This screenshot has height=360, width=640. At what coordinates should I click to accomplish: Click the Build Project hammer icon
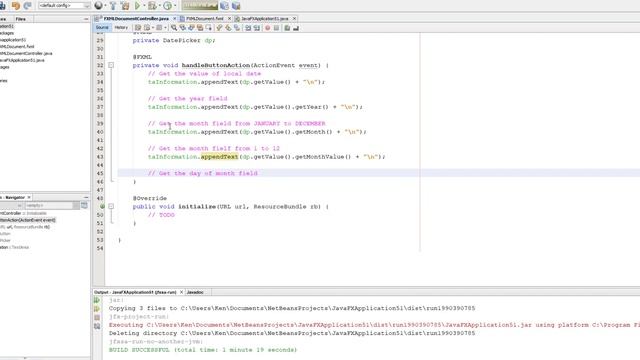click(x=113, y=6)
